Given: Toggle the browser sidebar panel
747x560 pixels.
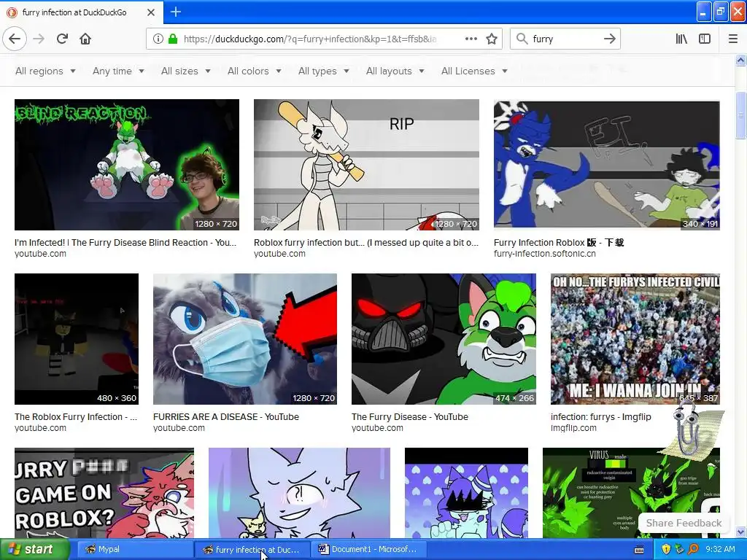Looking at the screenshot, I should point(705,39).
